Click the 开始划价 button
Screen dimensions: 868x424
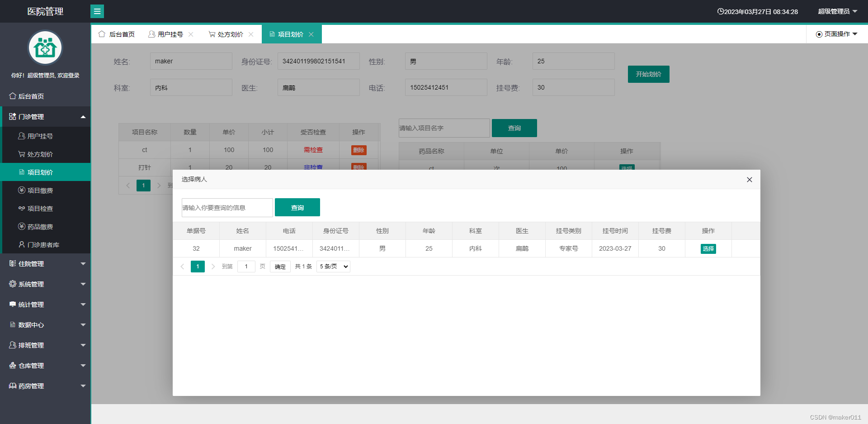click(649, 74)
